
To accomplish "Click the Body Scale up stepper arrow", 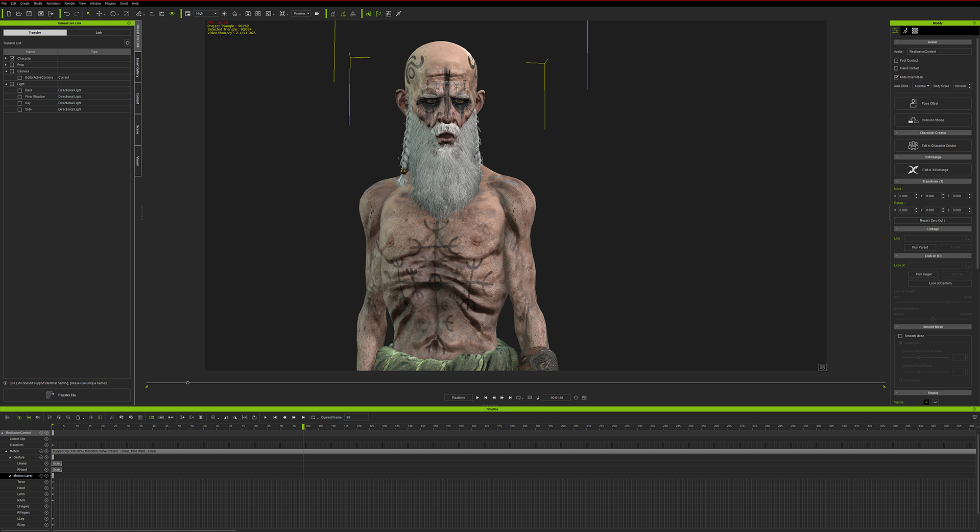I will [x=969, y=85].
